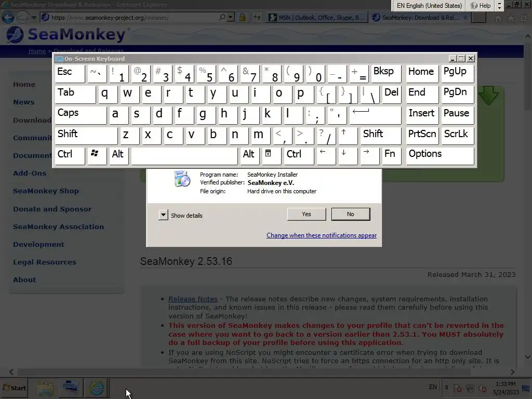Switch to MSN Outlook Office Skype tab
The image size is (532, 399).
(317, 17)
